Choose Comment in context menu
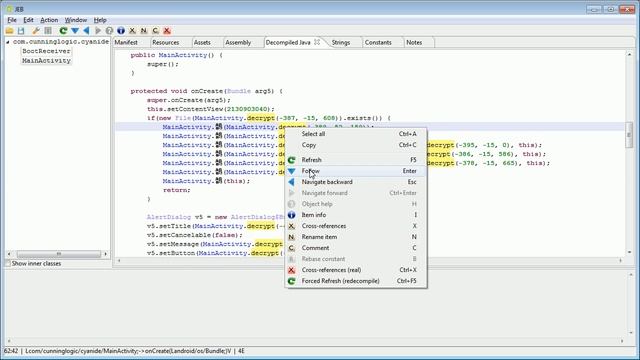Viewport: 640px width, 360px height. tap(356, 248)
